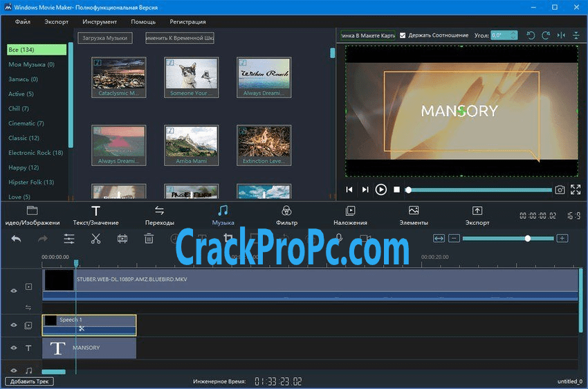Flip the preview horizontally
588x389 pixels.
pyautogui.click(x=561, y=35)
